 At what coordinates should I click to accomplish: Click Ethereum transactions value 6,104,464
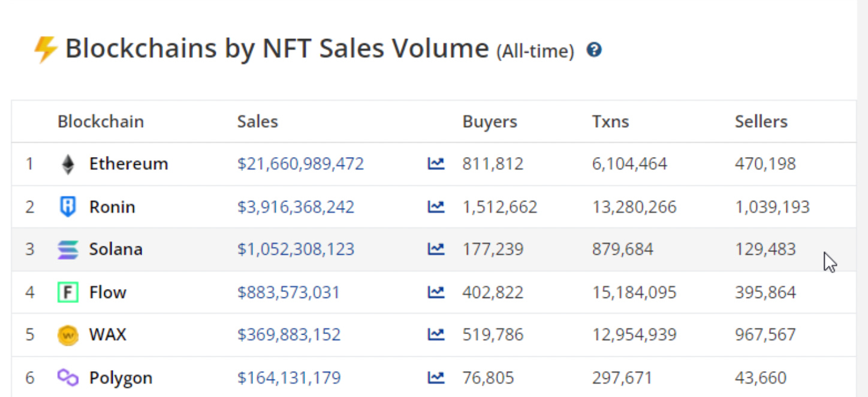[629, 164]
